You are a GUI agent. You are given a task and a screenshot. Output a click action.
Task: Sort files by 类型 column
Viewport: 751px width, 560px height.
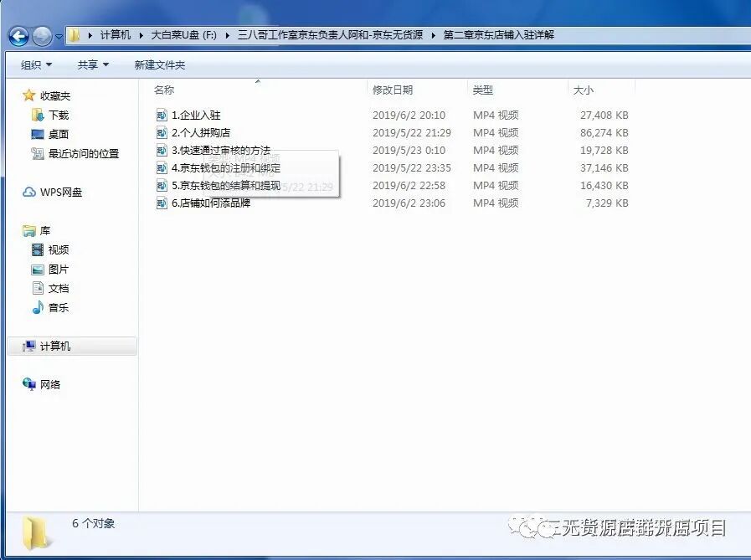click(483, 90)
